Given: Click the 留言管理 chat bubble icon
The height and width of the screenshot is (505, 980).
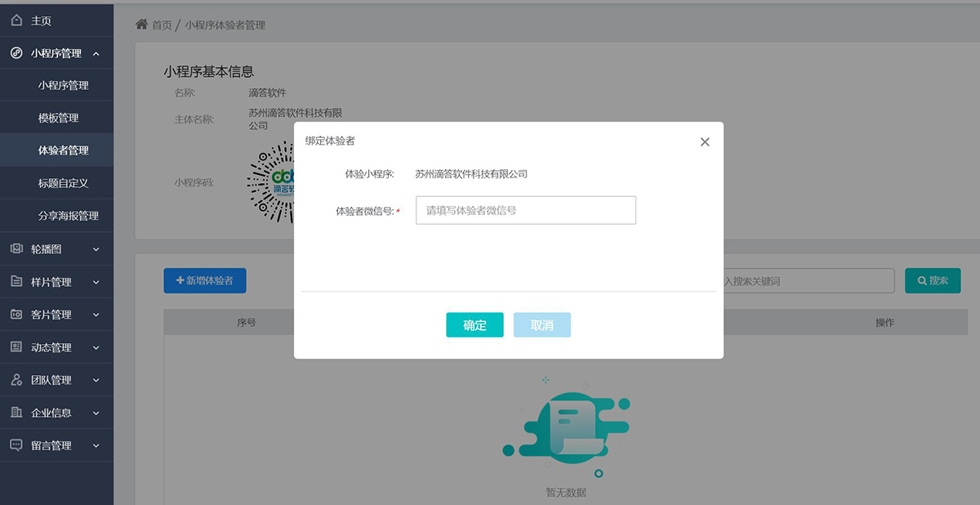Looking at the screenshot, I should coord(16,445).
